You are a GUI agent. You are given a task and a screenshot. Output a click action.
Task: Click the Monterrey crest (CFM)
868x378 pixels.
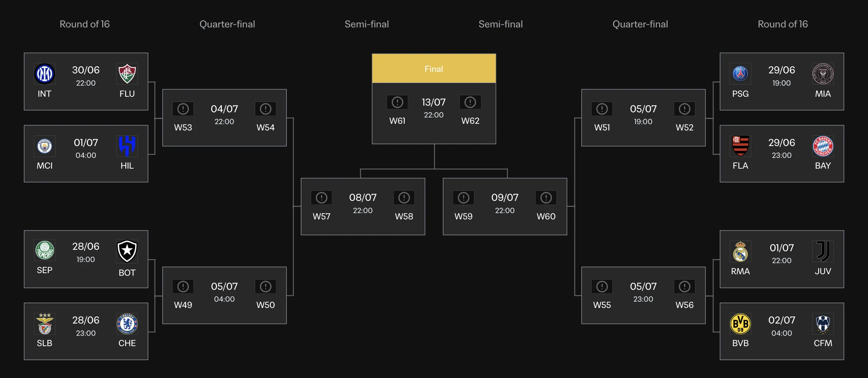[x=823, y=324]
